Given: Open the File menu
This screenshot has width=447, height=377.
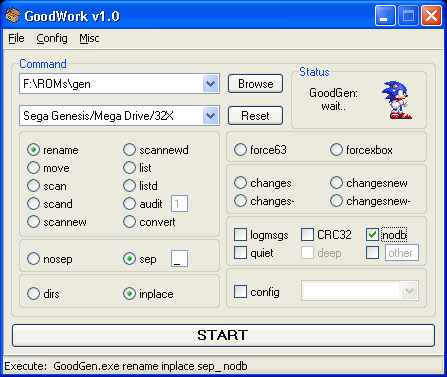Looking at the screenshot, I should tap(16, 38).
